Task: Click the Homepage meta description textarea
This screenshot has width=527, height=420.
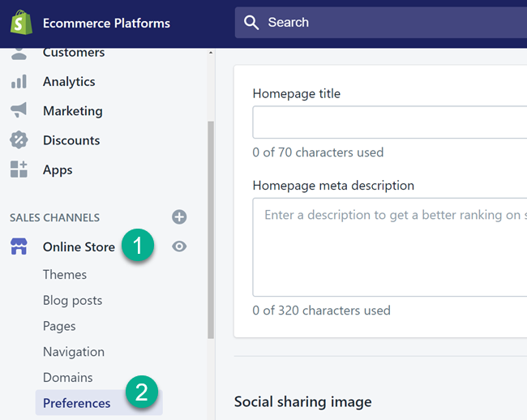Action: pos(389,247)
